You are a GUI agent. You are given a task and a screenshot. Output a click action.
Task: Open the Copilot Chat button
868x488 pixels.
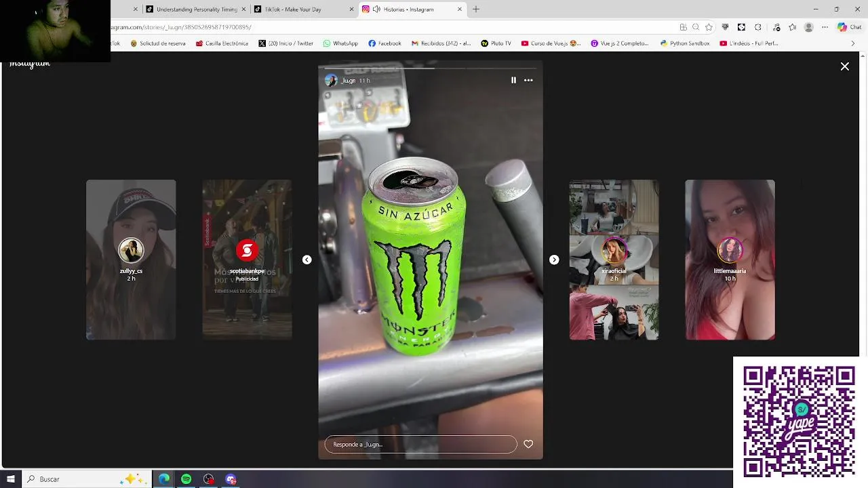click(x=850, y=27)
